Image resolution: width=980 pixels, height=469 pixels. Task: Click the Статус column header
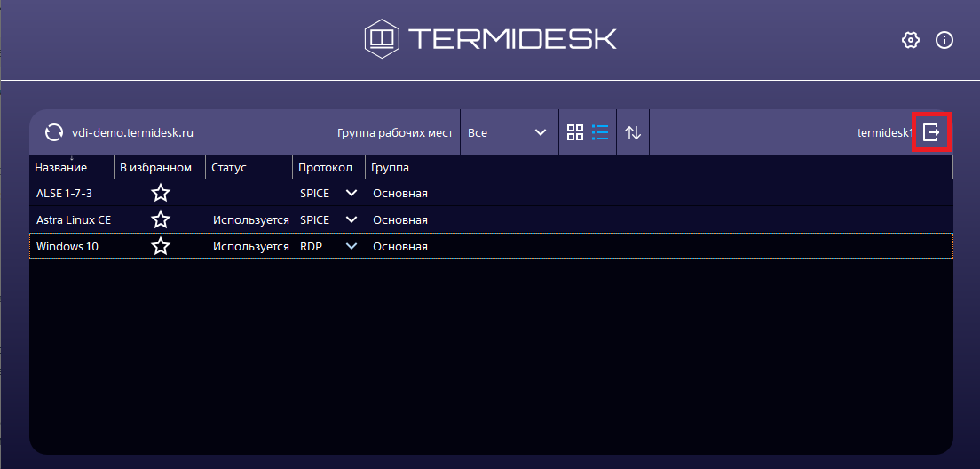point(229,168)
